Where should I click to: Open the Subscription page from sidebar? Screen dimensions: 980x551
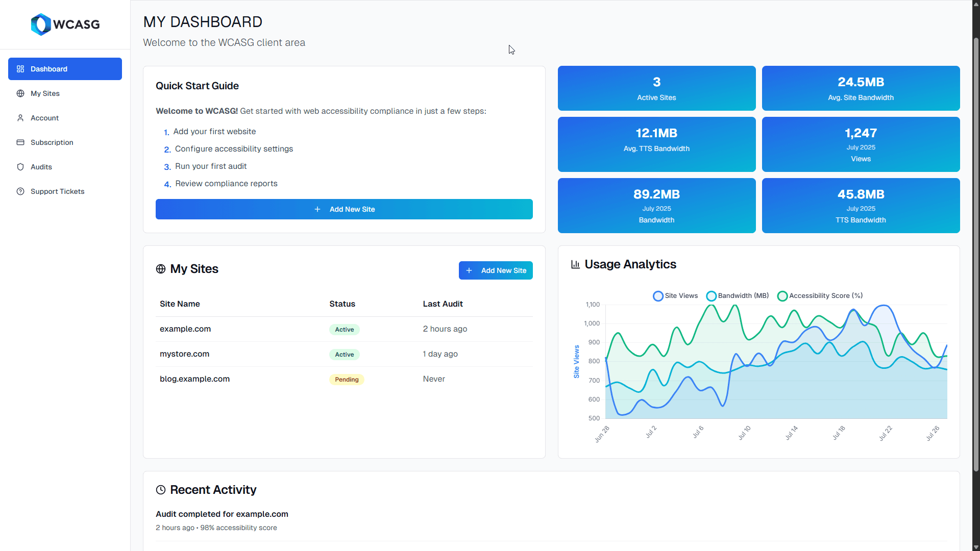point(53,142)
